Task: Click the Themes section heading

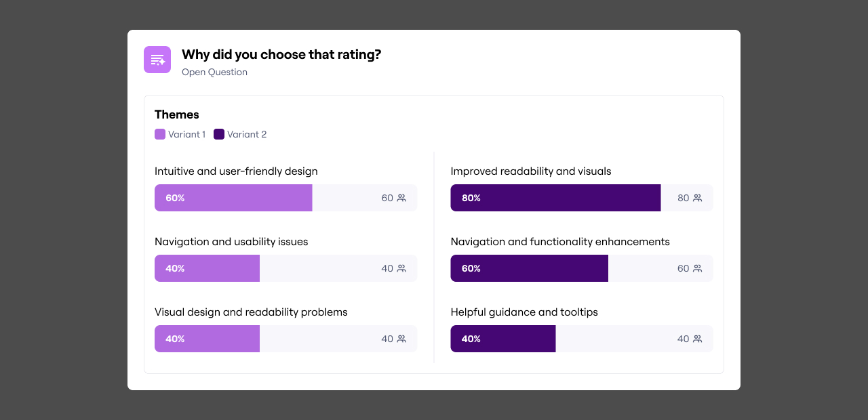Action: tap(177, 114)
